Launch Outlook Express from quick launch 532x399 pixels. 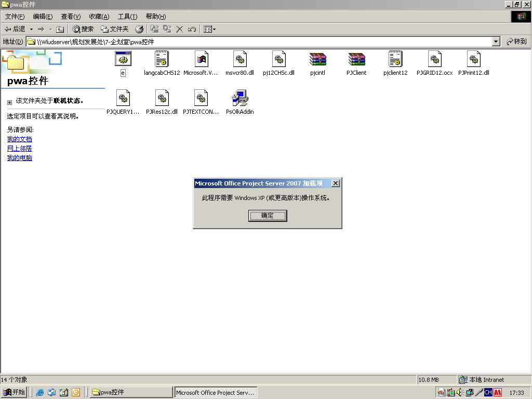(51, 393)
